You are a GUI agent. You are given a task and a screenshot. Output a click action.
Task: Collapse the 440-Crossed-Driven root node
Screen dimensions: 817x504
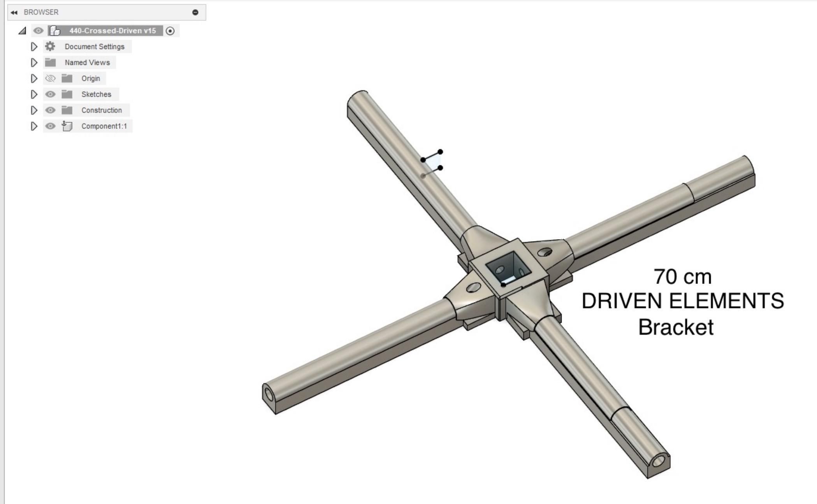[22, 31]
